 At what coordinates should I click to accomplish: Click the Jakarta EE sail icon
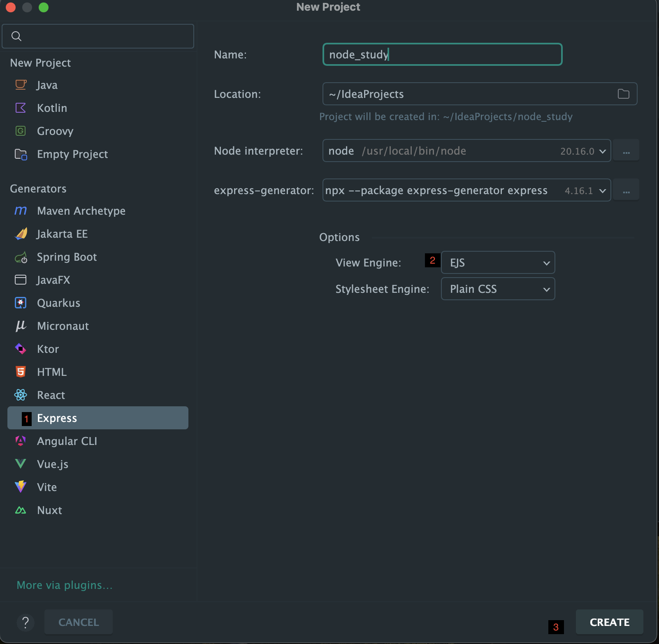pyautogui.click(x=21, y=234)
